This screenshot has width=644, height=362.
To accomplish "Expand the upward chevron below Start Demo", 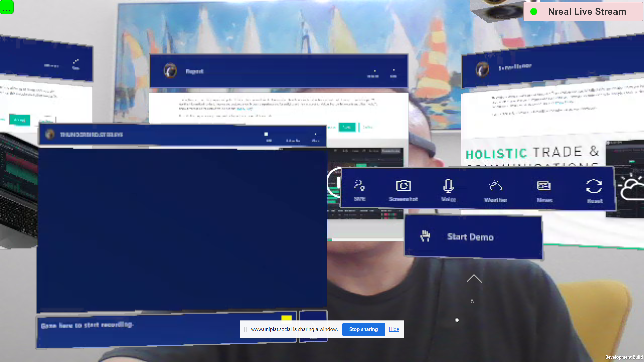I will click(474, 279).
